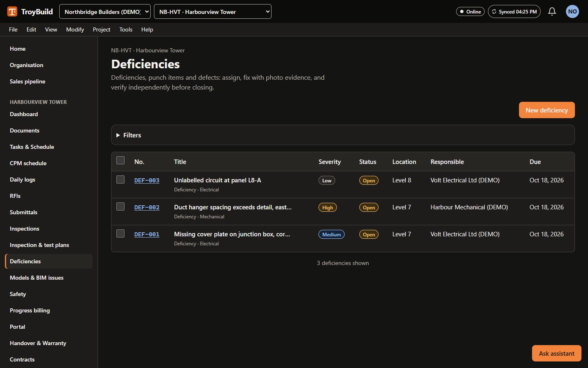Click the TroyBuild logo icon
Viewport: 588px width, 368px height.
[12, 11]
